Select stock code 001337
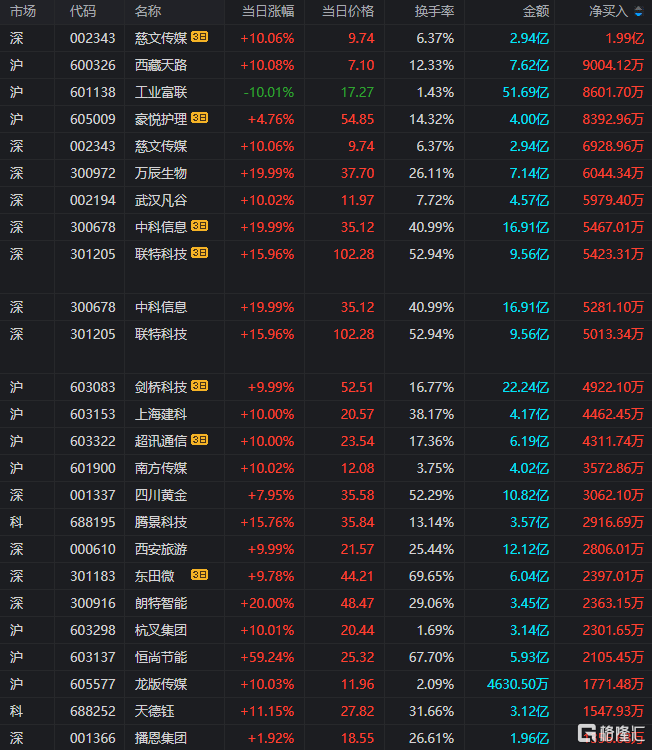652x750 pixels. click(93, 495)
